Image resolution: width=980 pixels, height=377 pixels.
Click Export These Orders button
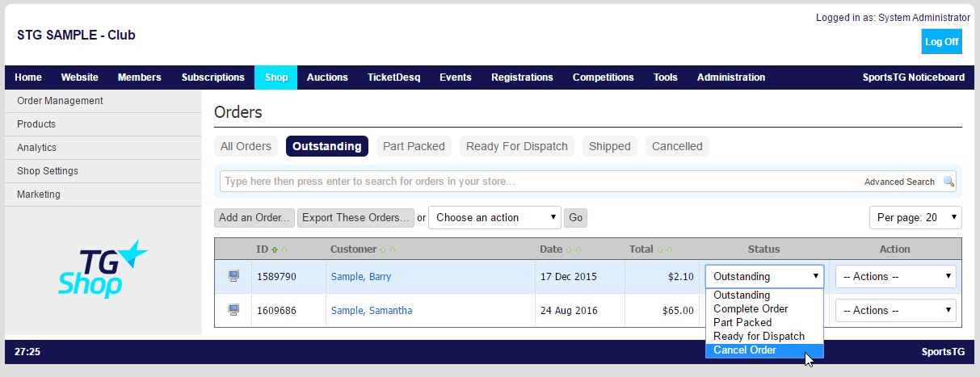coord(355,217)
